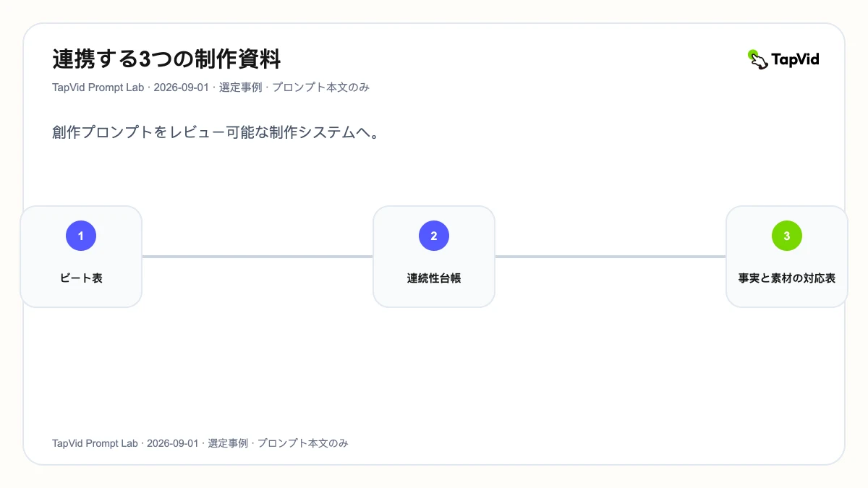This screenshot has width=868, height=488.
Task: Select the blue number 1 circle
Action: coord(81,236)
